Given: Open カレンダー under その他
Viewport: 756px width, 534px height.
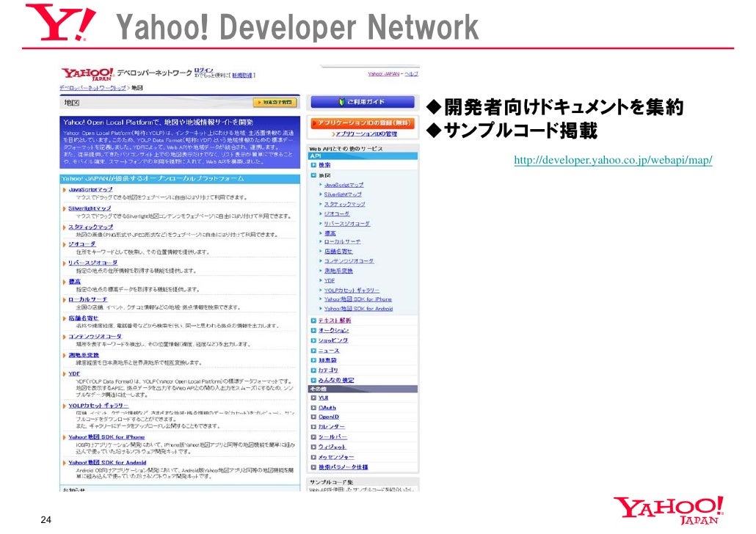Looking at the screenshot, I should pyautogui.click(x=331, y=427).
